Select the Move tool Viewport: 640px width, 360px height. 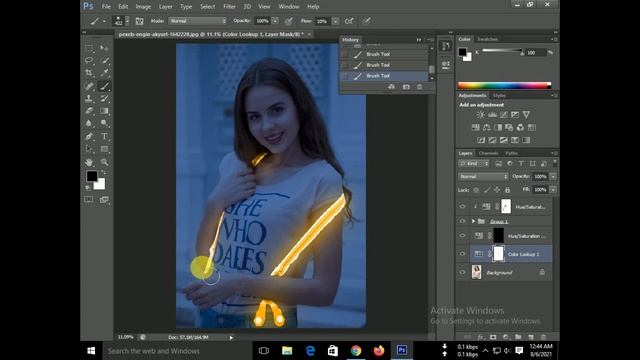(x=104, y=48)
